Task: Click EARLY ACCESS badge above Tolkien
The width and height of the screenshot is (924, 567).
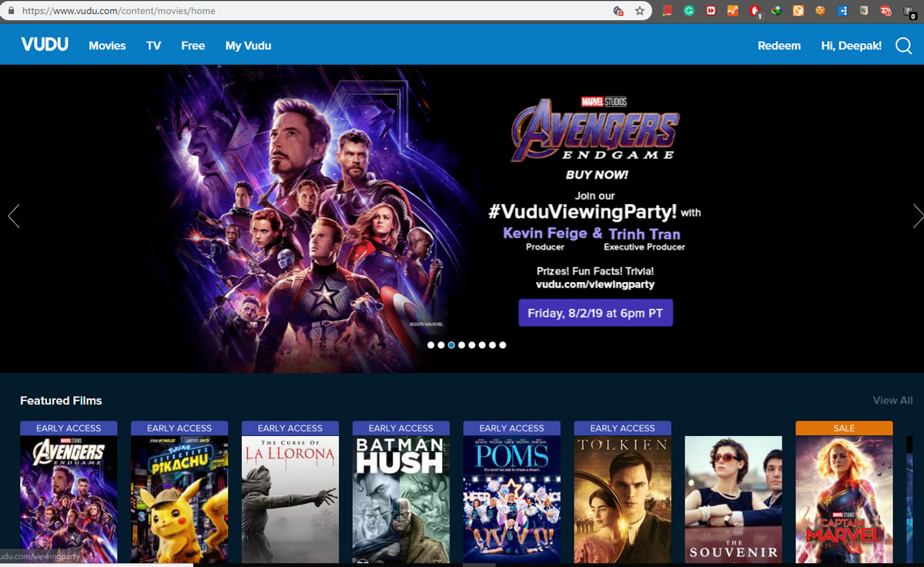Action: click(x=623, y=428)
